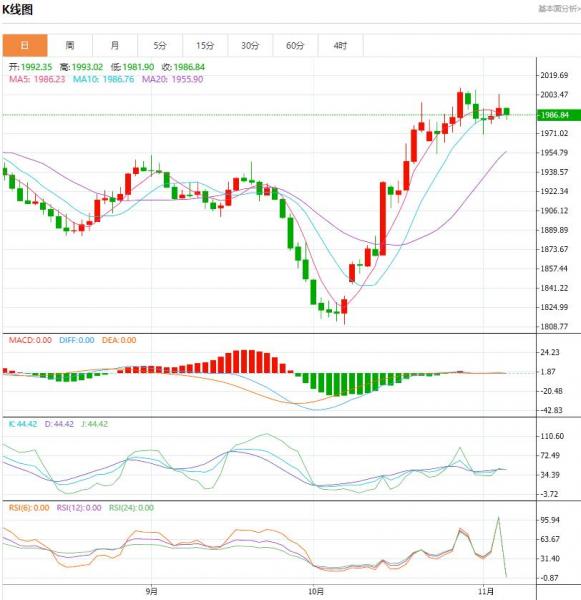Select the 日 daily chart tab
Image resolution: width=581 pixels, height=600 pixels.
(x=25, y=46)
